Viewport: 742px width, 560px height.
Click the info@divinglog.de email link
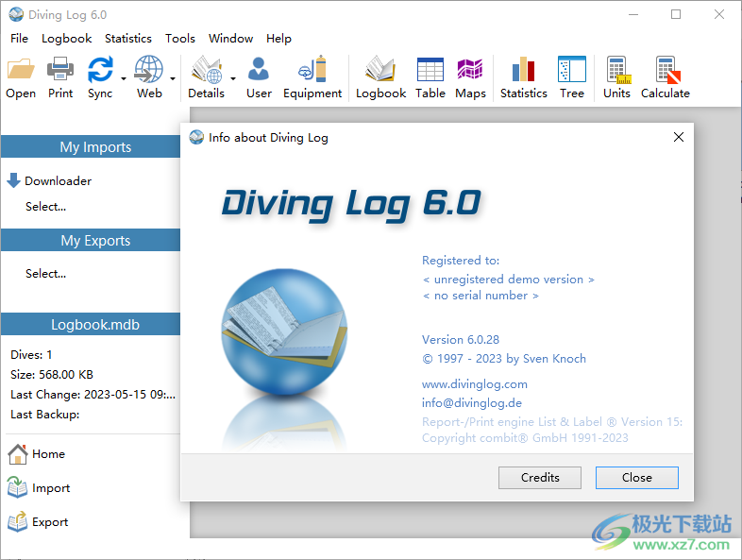[472, 403]
